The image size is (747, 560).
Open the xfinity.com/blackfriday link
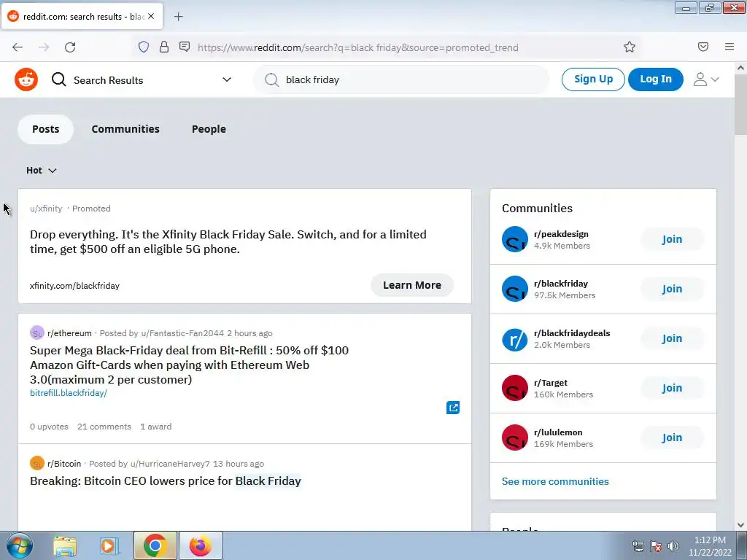(x=75, y=286)
